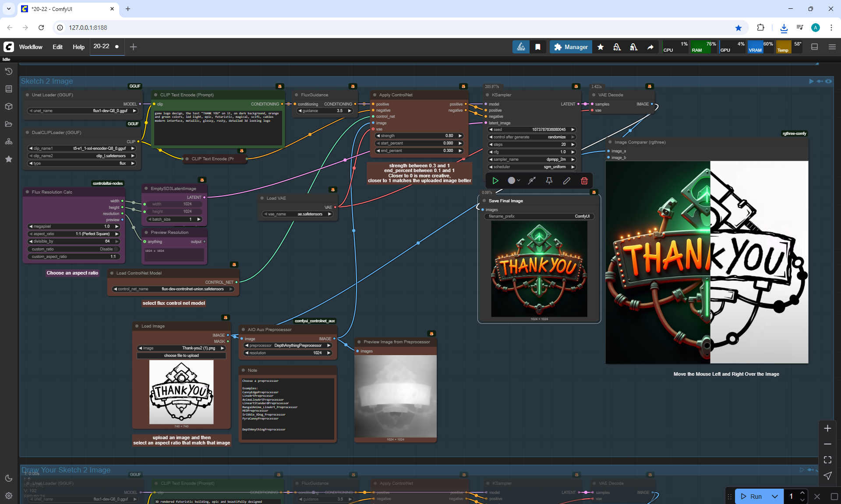The width and height of the screenshot is (841, 504).
Task: Click the Manager button
Action: click(x=571, y=47)
